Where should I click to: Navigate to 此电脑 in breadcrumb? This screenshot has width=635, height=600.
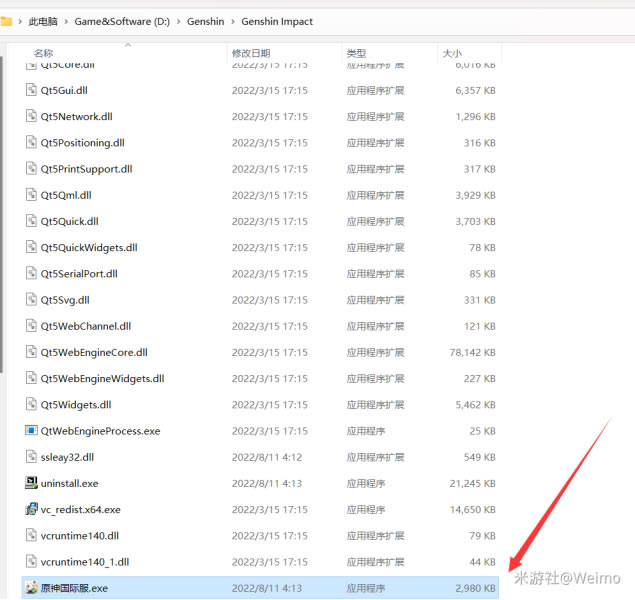[x=43, y=20]
